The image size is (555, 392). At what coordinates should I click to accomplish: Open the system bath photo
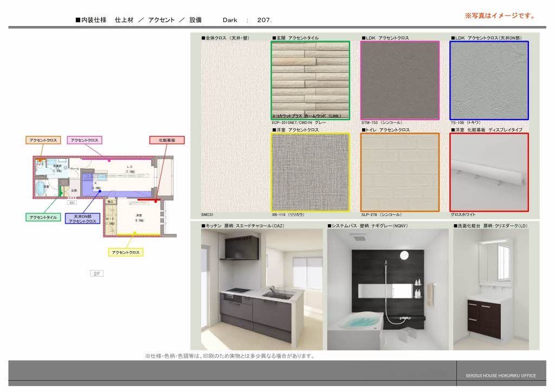[x=388, y=289]
